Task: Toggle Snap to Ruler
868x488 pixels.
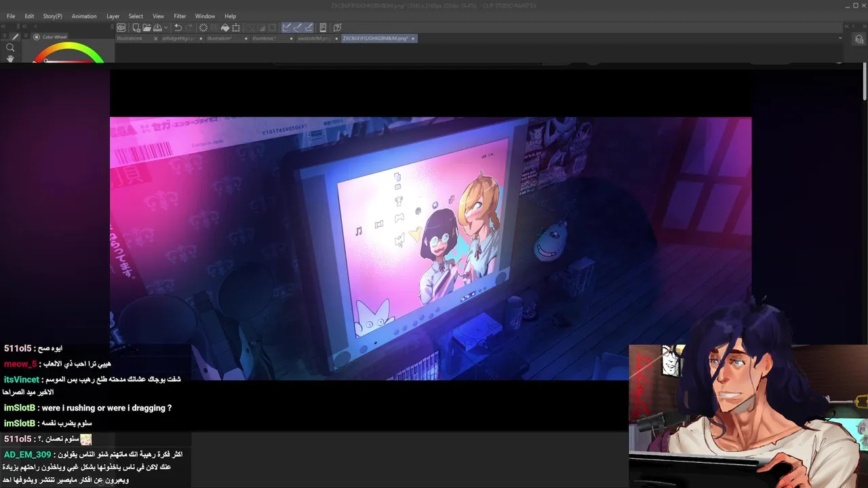Action: pos(287,28)
